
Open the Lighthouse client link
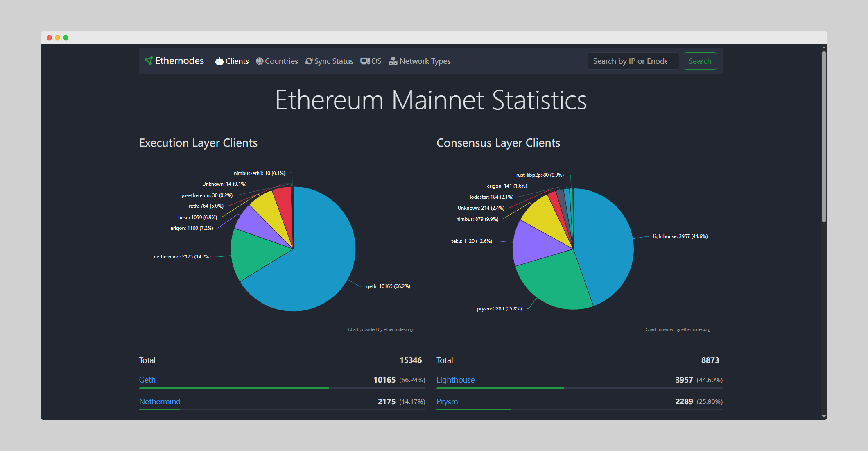click(x=455, y=380)
